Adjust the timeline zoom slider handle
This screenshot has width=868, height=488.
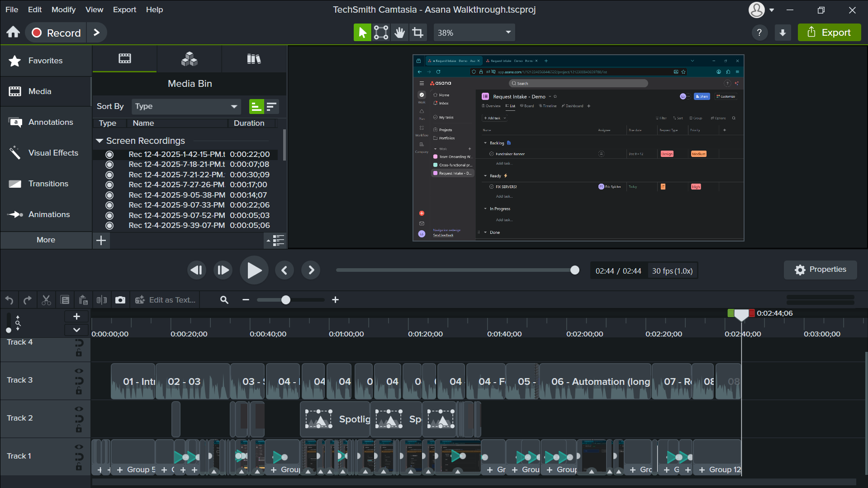coord(286,300)
